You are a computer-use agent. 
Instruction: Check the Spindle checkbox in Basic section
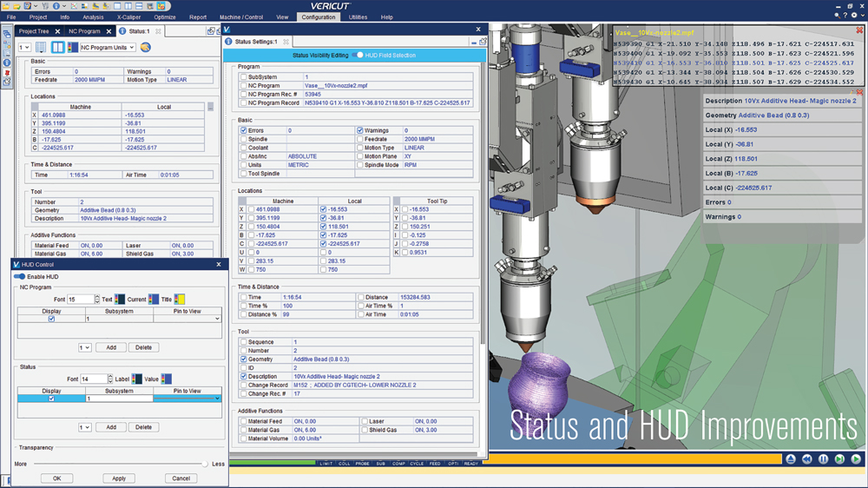[x=243, y=139]
